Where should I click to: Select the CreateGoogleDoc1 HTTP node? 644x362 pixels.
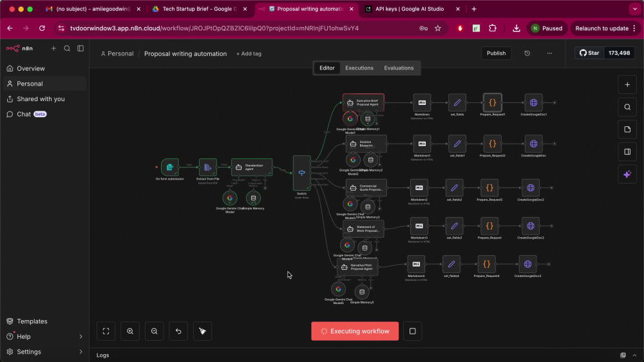tap(533, 102)
